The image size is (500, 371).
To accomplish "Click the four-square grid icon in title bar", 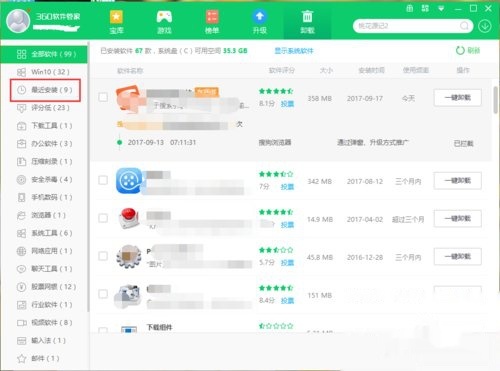I will point(425,8).
